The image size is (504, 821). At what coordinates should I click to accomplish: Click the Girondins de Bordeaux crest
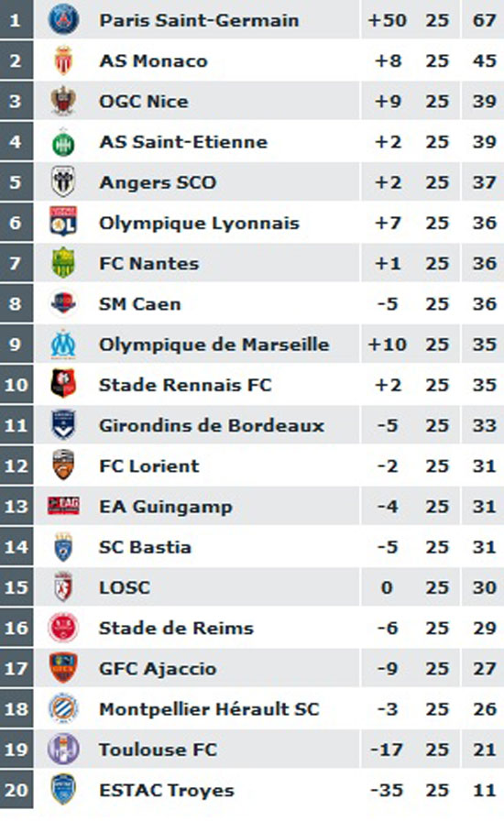(x=63, y=424)
